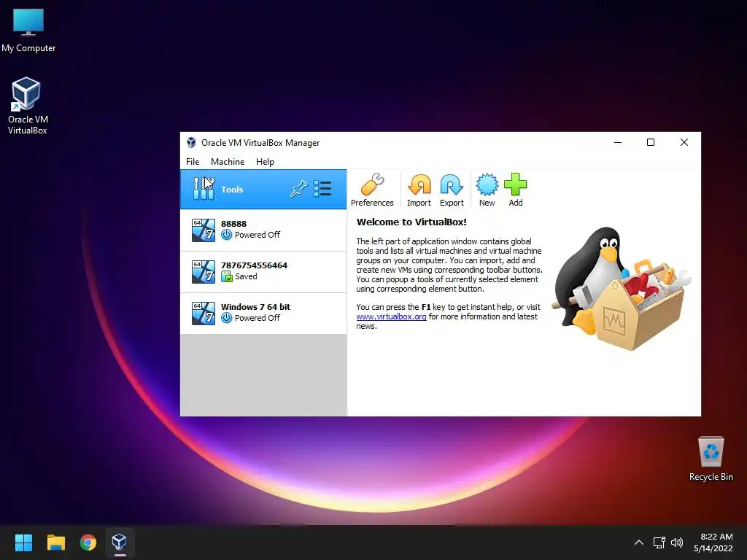Minimize the VirtualBox Manager window
Screen dimensions: 747x560
click(x=618, y=142)
